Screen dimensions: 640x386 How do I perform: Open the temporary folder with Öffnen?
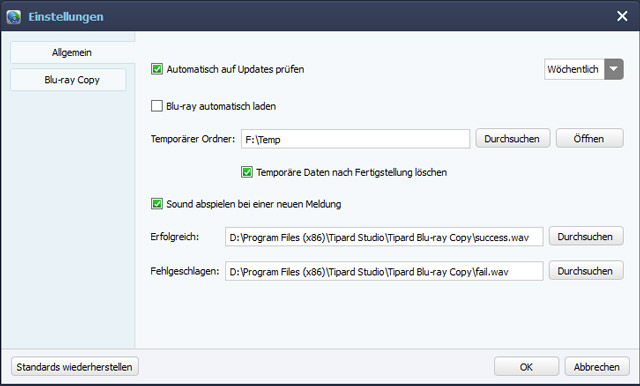[589, 139]
